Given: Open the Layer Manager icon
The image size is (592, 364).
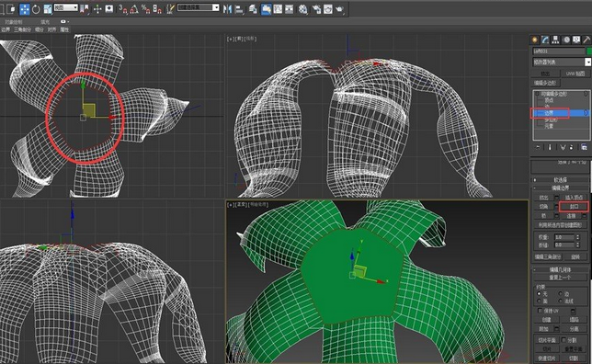Looking at the screenshot, I should (253, 9).
